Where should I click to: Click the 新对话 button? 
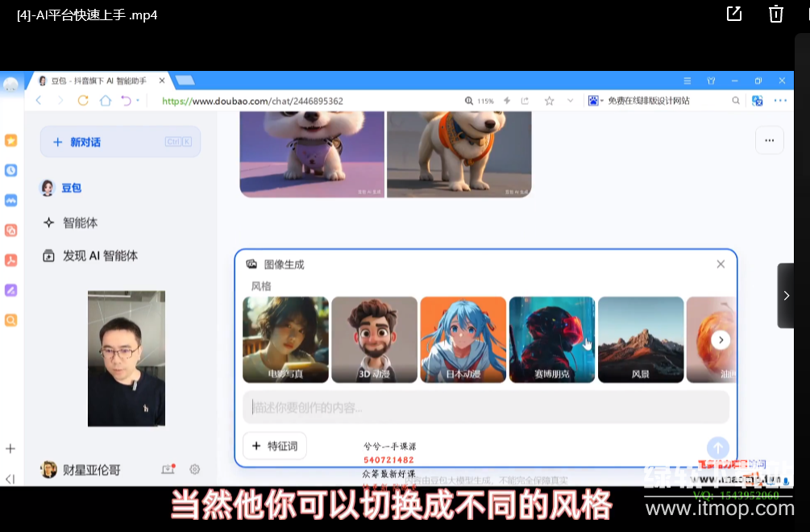pos(120,142)
